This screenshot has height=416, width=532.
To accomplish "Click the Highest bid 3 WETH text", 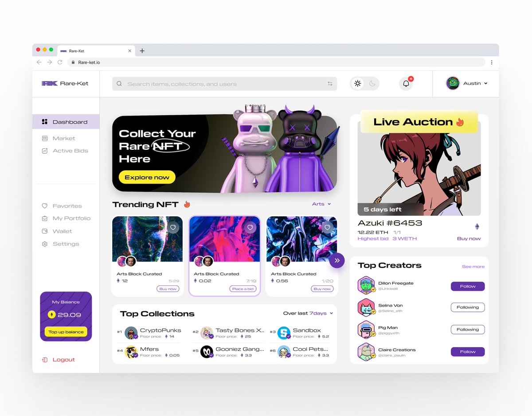I will coord(387,239).
